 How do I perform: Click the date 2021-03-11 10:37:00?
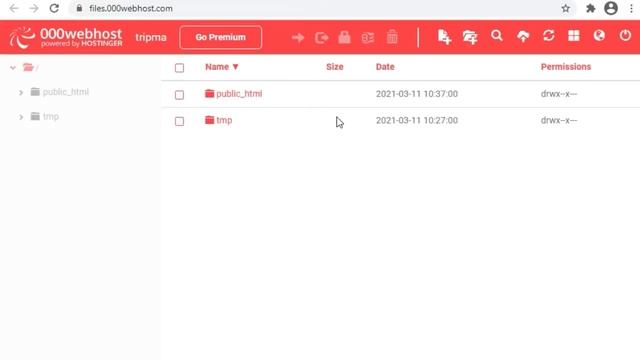tap(417, 94)
